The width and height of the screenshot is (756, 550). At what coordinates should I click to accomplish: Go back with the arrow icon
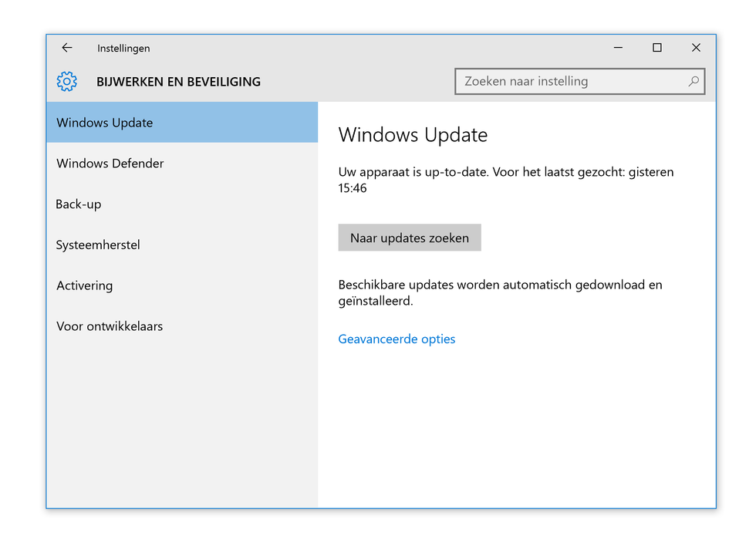[67, 48]
